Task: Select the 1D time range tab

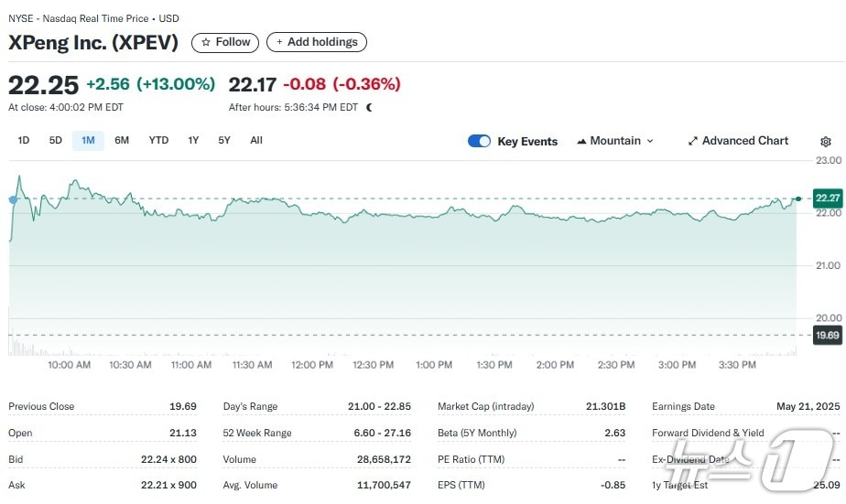Action: [24, 140]
